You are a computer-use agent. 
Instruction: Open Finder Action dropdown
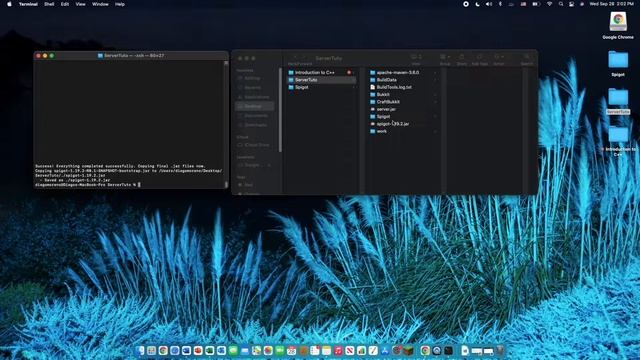tap(498, 57)
